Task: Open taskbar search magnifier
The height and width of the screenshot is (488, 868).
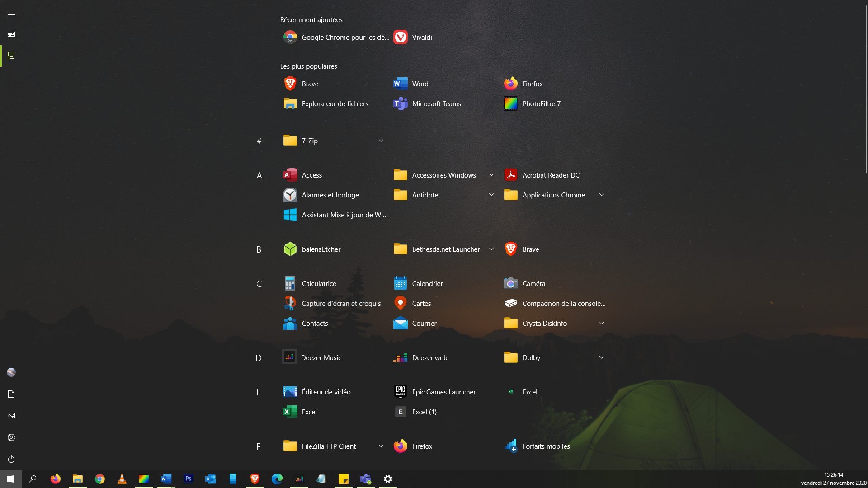Action: click(x=33, y=479)
